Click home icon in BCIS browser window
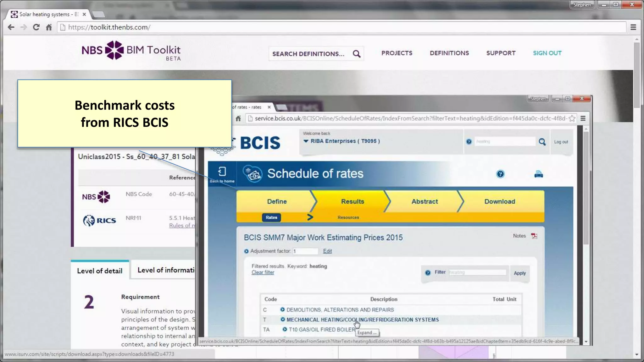This screenshot has width=644, height=362. click(x=238, y=118)
